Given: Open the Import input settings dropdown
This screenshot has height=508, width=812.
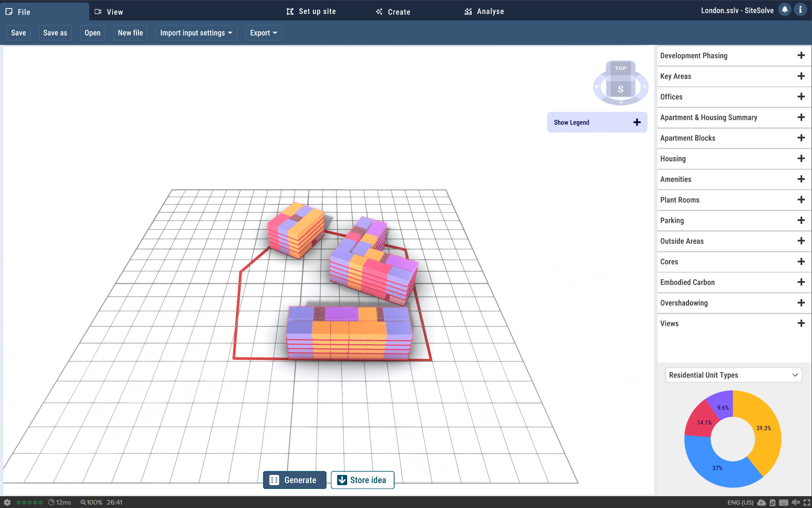Looking at the screenshot, I should tap(196, 33).
